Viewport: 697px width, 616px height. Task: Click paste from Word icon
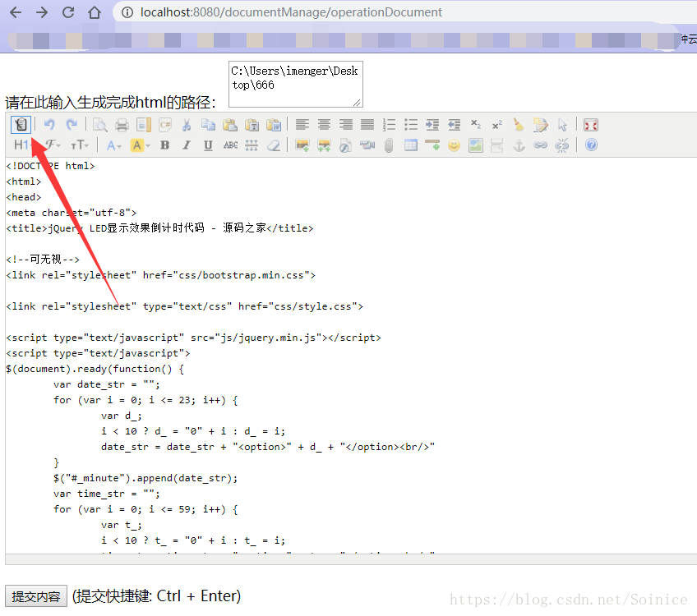point(274,125)
